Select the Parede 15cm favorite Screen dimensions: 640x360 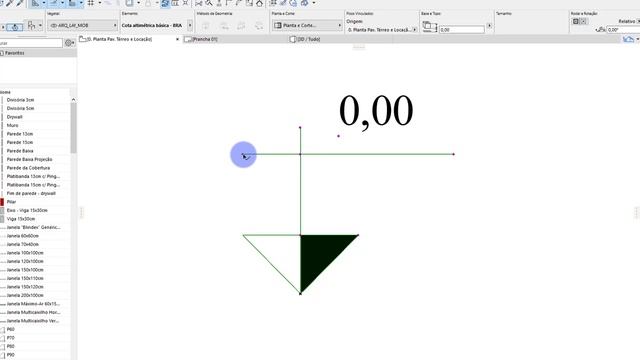click(x=20, y=142)
